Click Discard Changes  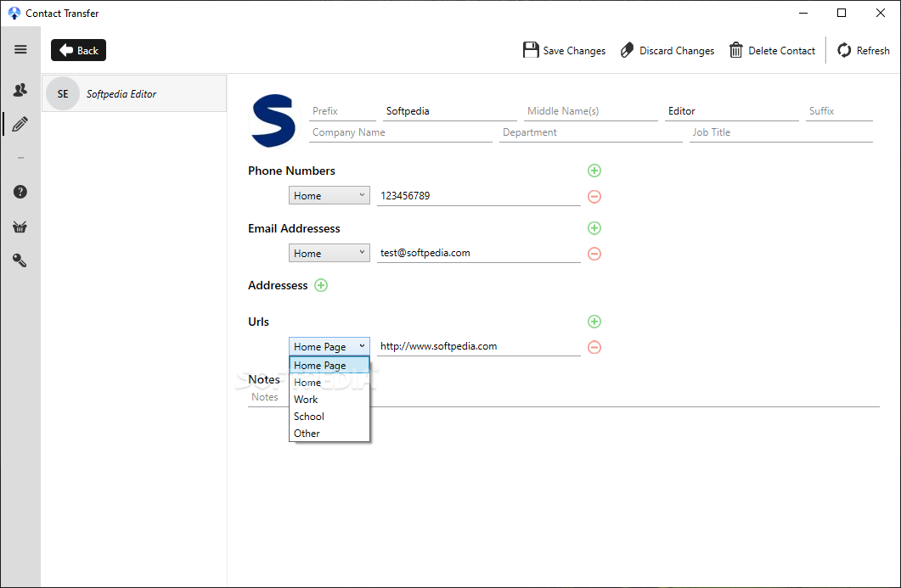coord(667,51)
